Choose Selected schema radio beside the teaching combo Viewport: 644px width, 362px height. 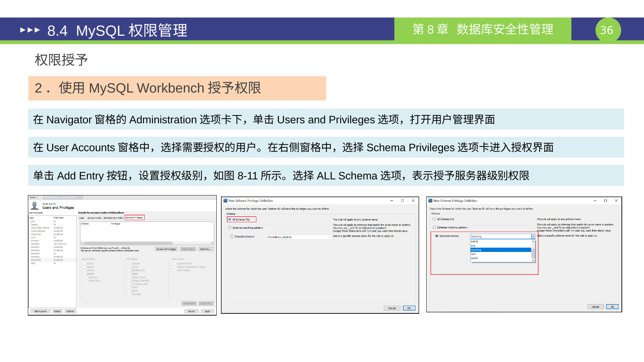(x=437, y=236)
